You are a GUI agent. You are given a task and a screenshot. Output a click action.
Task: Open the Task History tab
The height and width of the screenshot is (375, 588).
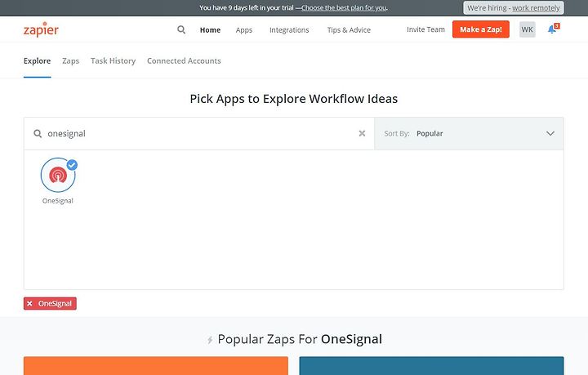113,60
